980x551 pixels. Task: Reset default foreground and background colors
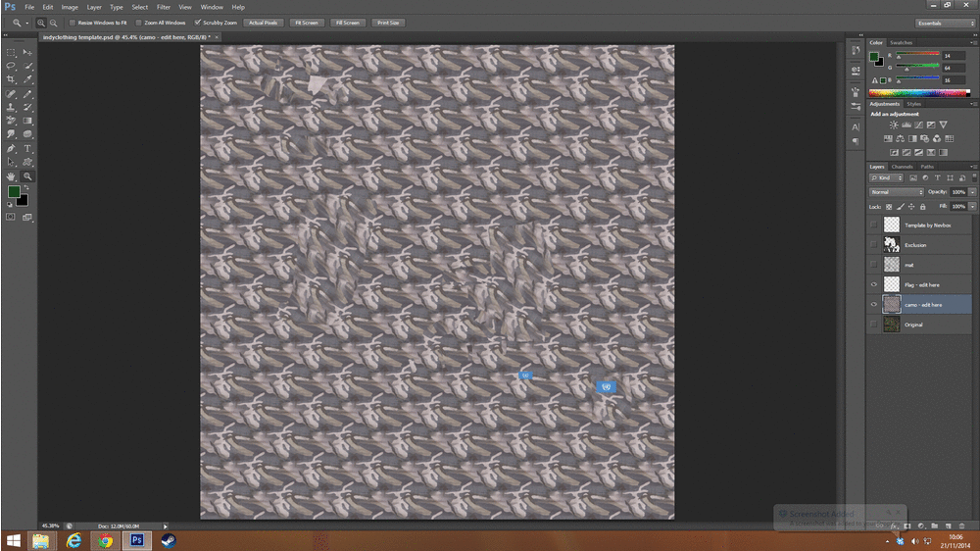10,205
